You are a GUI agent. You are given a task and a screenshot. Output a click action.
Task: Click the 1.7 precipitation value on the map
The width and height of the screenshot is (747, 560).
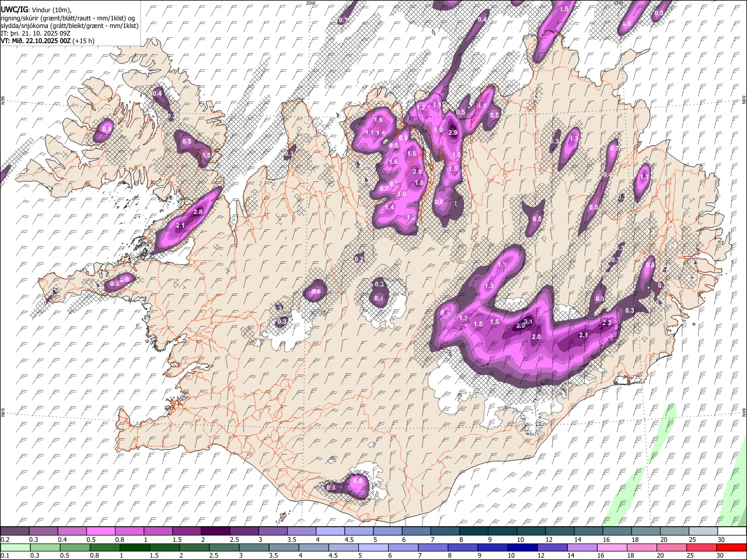pyautogui.click(x=644, y=177)
